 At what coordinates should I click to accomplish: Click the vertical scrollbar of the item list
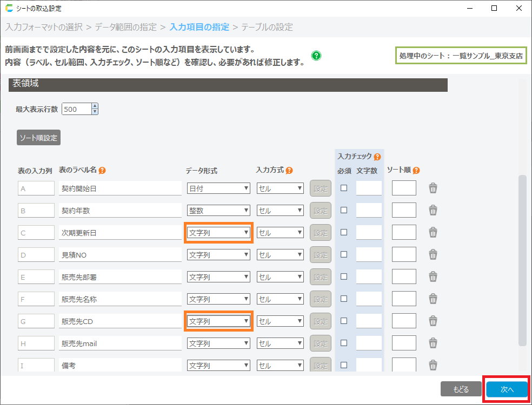pyautogui.click(x=522, y=259)
